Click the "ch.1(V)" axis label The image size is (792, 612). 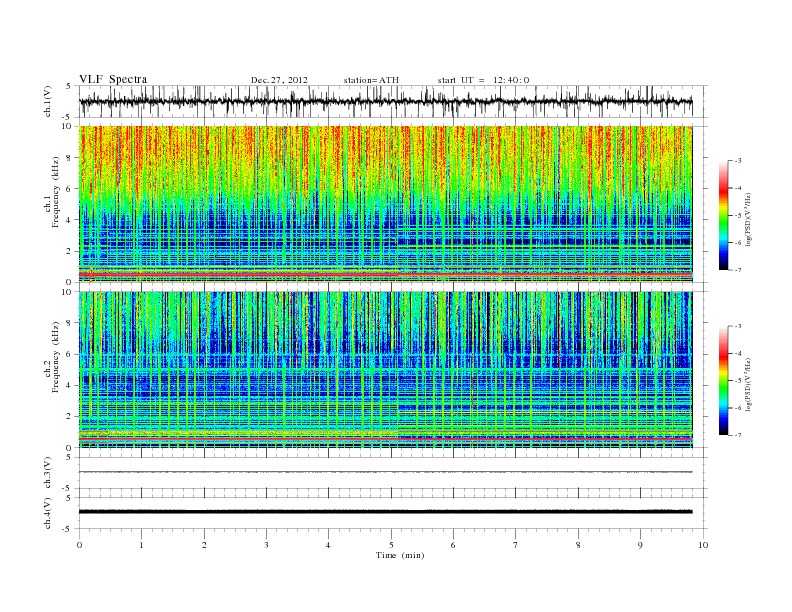48,103
